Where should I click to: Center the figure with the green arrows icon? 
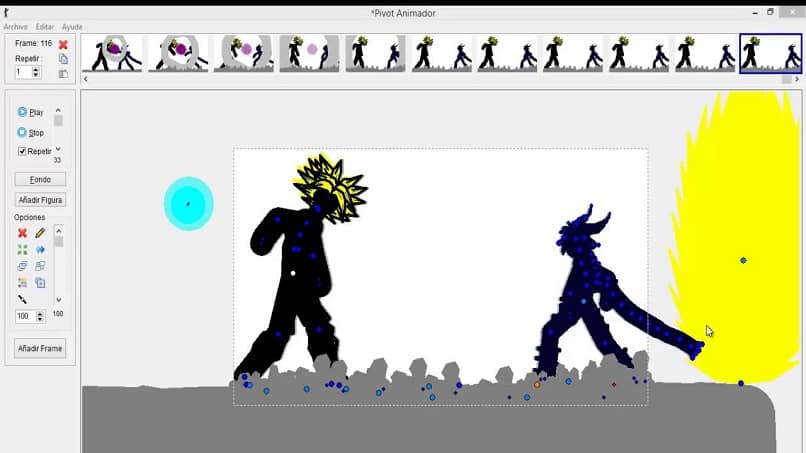(23, 250)
